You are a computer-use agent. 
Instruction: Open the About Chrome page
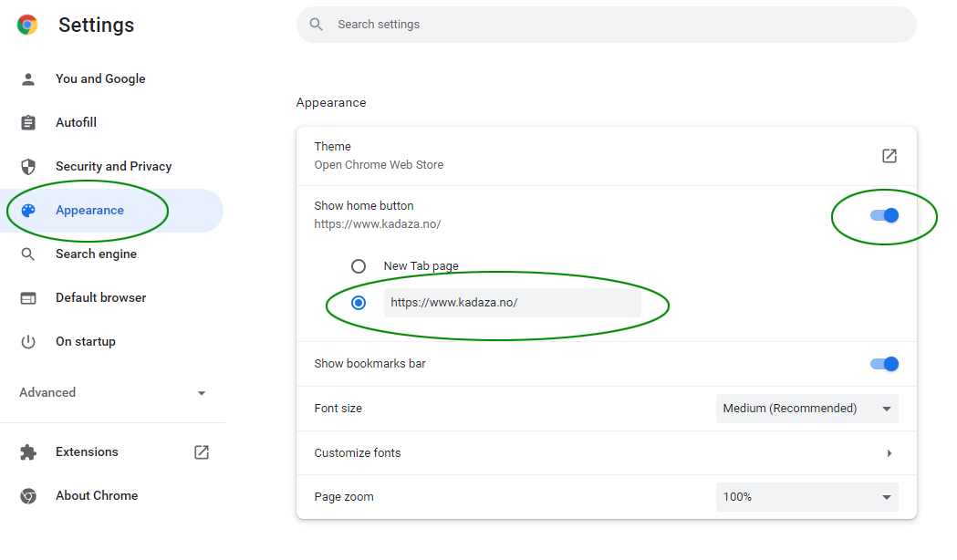pos(97,496)
